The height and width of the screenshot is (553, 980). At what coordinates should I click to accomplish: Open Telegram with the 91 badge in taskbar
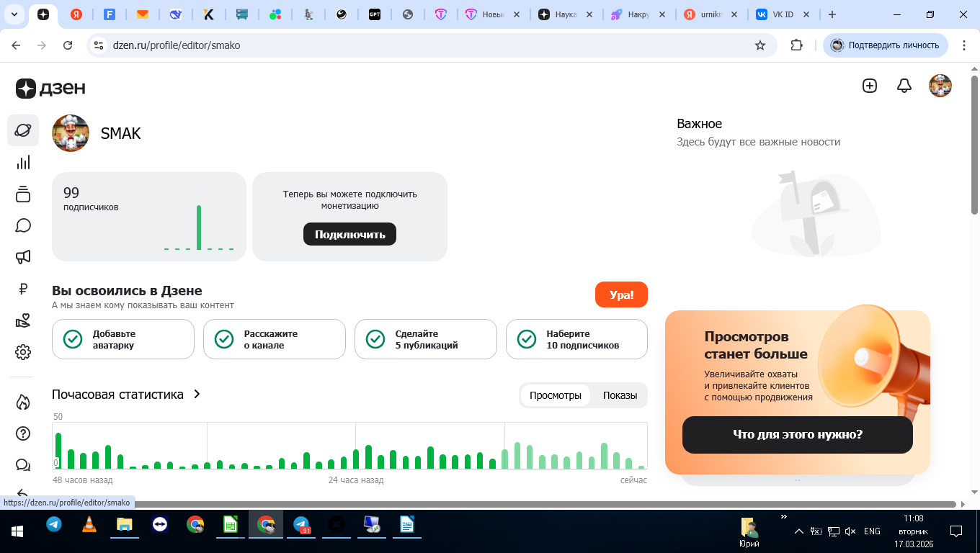pos(301,525)
